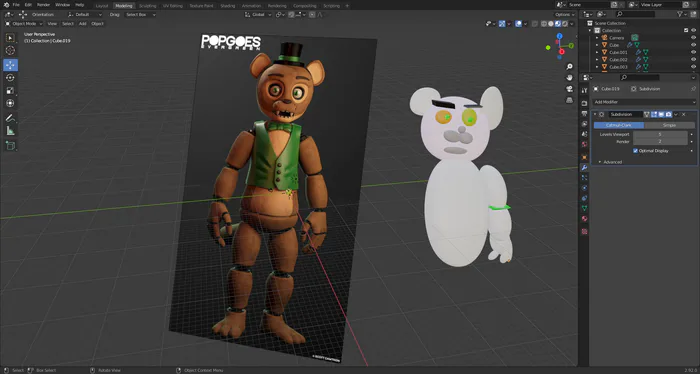This screenshot has height=374, width=700.
Task: Switch to the Sculpting workspace tab
Action: tap(147, 6)
